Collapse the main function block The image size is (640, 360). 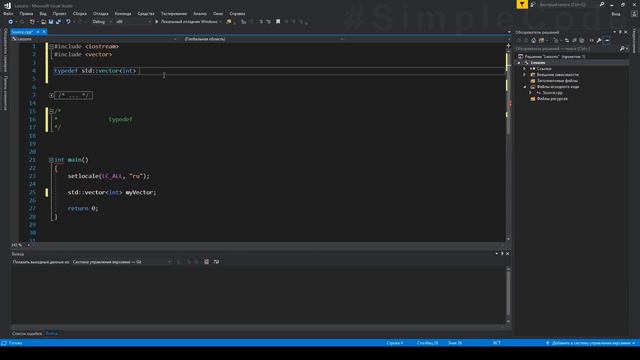point(51,160)
